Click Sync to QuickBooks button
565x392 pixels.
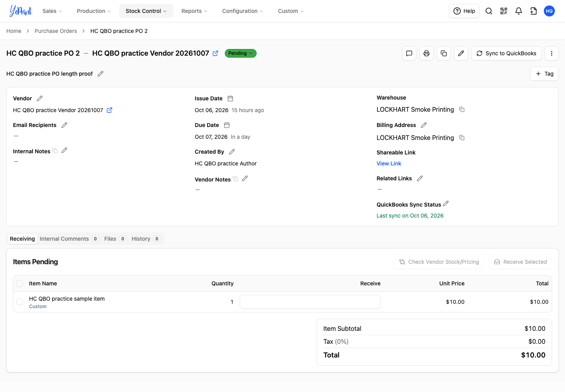coord(506,53)
